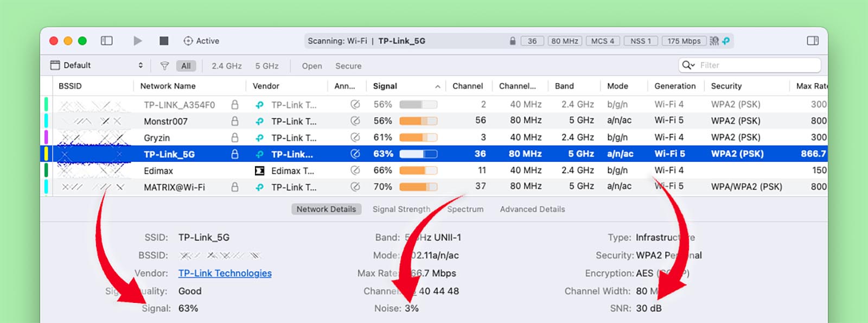The width and height of the screenshot is (868, 323).
Task: Click the MCS 4 badge in the scanning bar
Action: (603, 41)
